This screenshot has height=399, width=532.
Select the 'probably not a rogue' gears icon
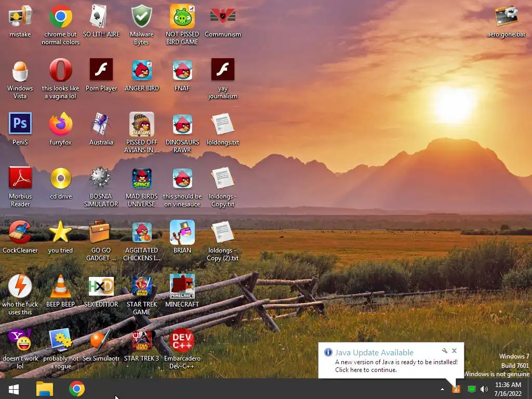click(x=60, y=340)
